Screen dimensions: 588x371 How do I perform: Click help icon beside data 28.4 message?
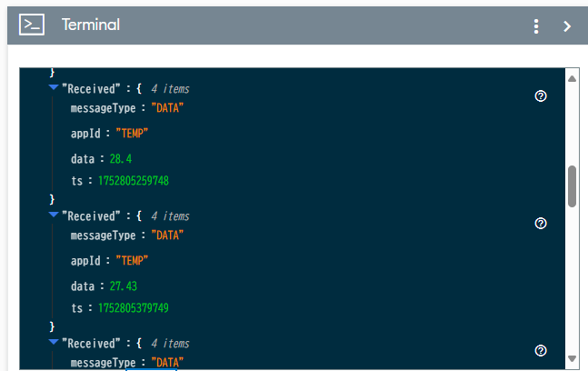click(x=541, y=96)
